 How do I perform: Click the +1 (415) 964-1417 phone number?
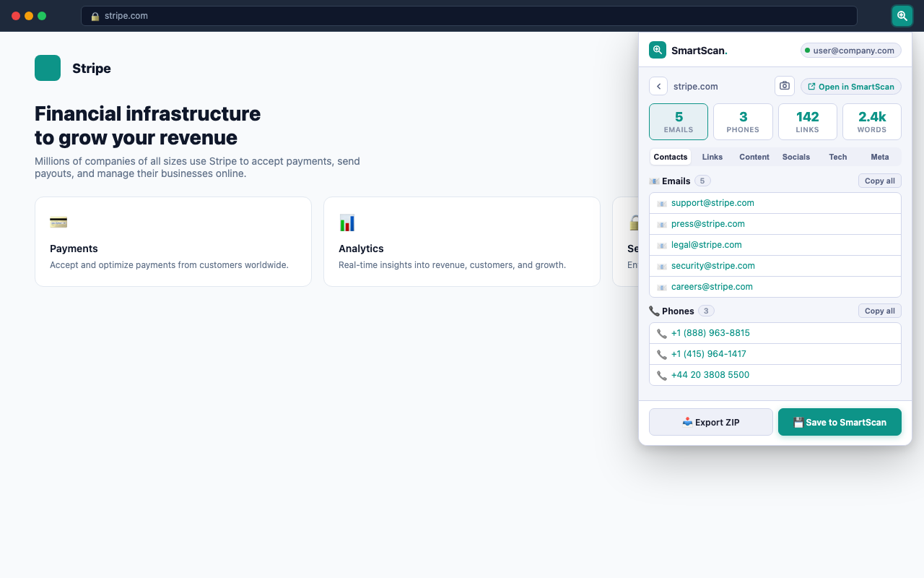coord(709,354)
